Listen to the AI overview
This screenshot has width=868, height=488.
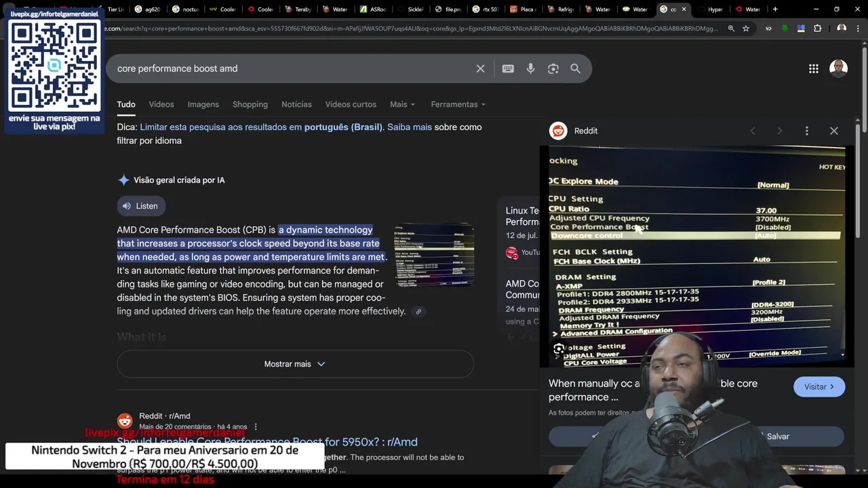click(x=140, y=206)
